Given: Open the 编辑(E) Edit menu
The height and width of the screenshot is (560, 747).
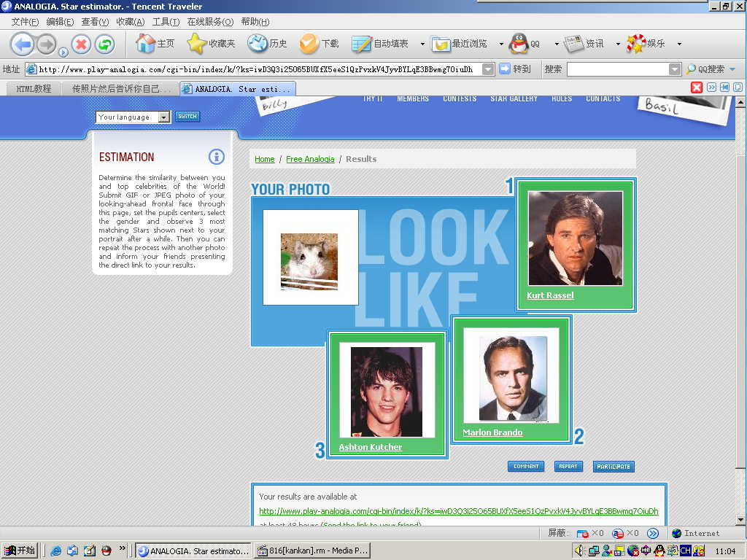Looking at the screenshot, I should 60,22.
